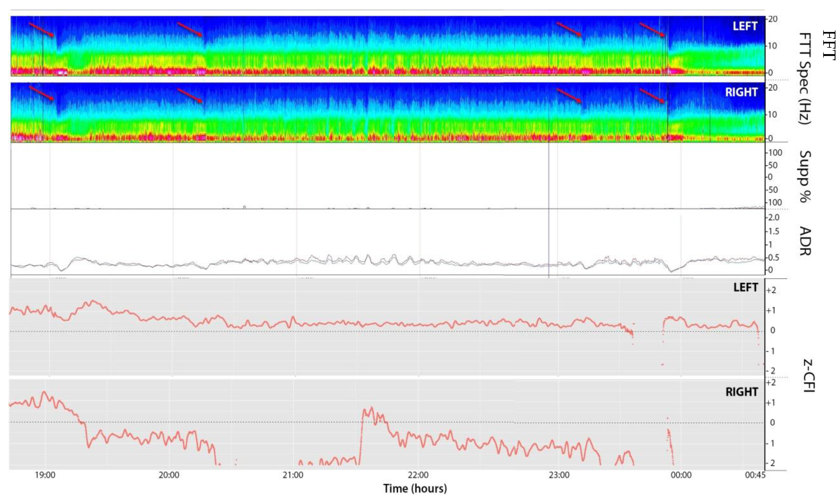
Task: Click the 19:00 time axis label
Action: tap(45, 475)
